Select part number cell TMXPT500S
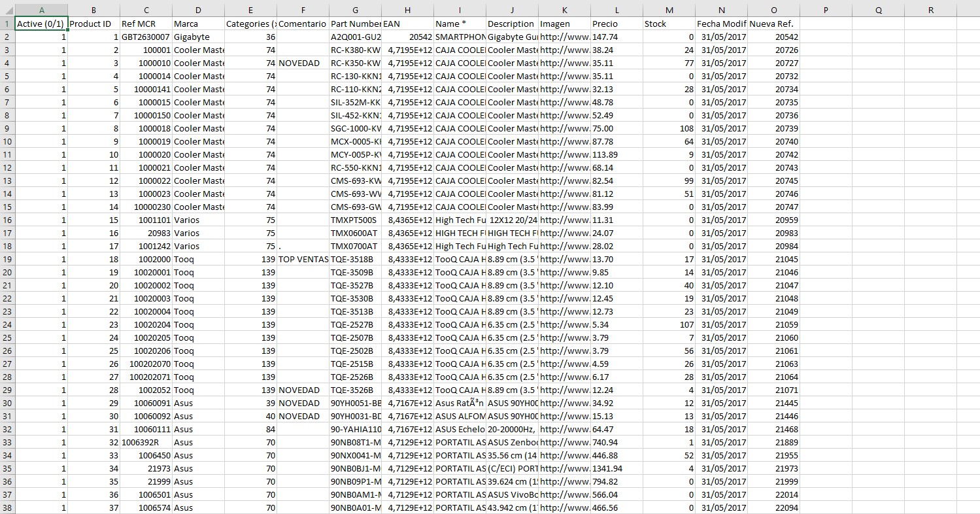 coord(356,220)
